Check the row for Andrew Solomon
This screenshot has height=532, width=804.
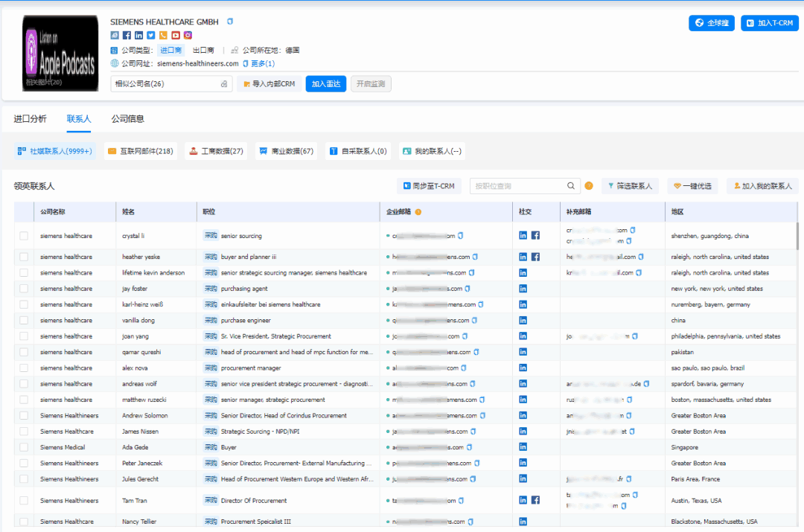[24, 416]
